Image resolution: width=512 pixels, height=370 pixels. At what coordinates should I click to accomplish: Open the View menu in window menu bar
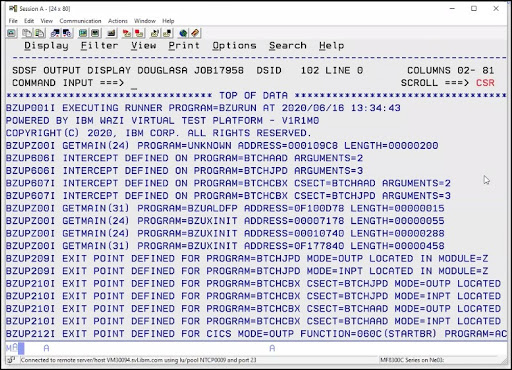[x=47, y=21]
